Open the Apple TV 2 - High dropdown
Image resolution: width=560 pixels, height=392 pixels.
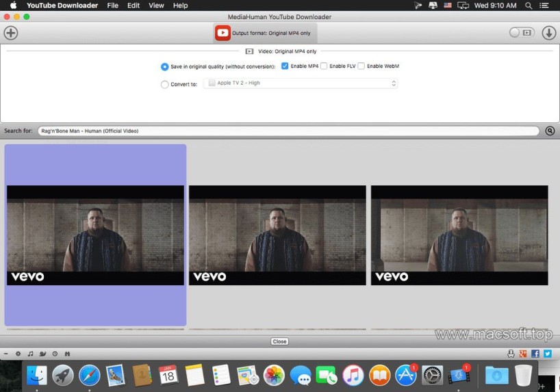(301, 83)
